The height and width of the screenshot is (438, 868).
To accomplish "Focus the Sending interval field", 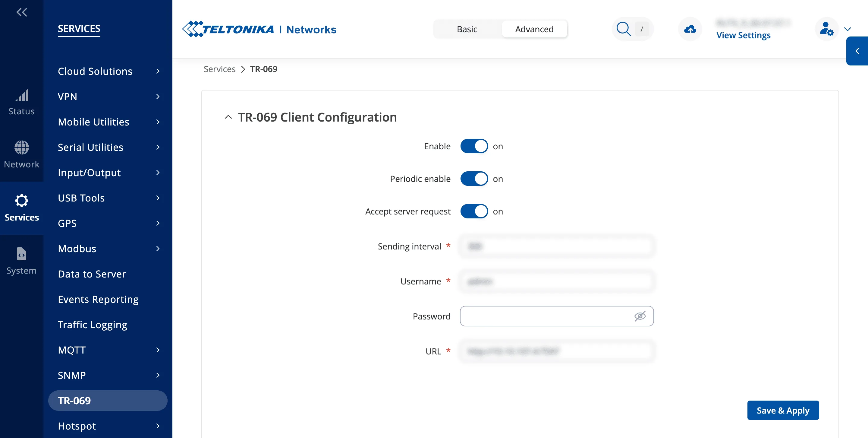I will click(x=557, y=246).
